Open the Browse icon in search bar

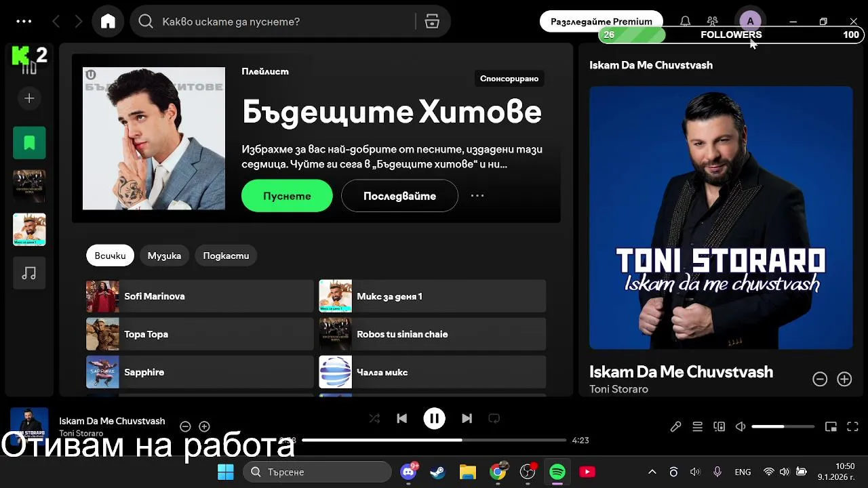click(x=432, y=22)
